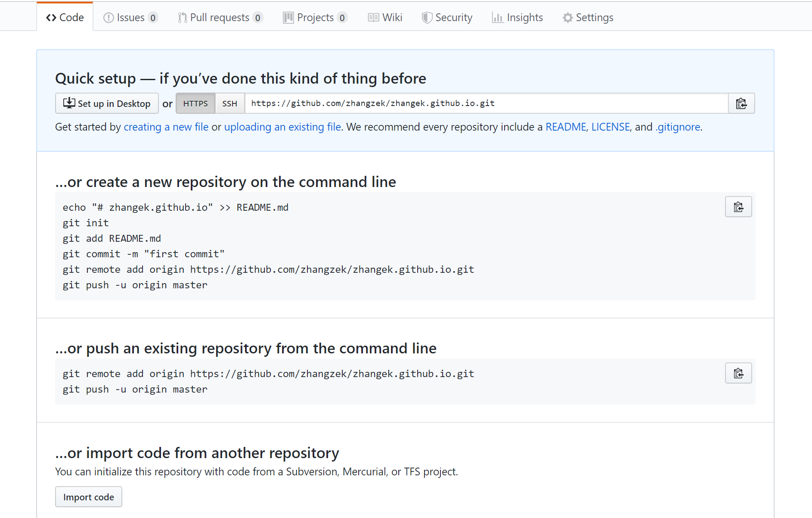The image size is (812, 518).
Task: Click the Set up in Desktop button
Action: point(107,103)
